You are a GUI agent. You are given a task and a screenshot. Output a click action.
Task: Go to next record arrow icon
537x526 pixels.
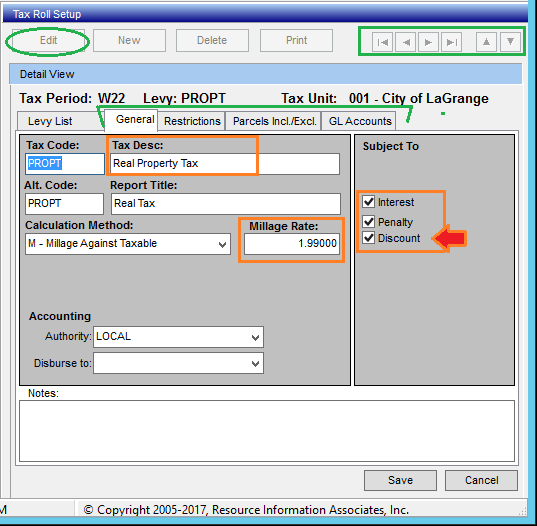(x=428, y=42)
